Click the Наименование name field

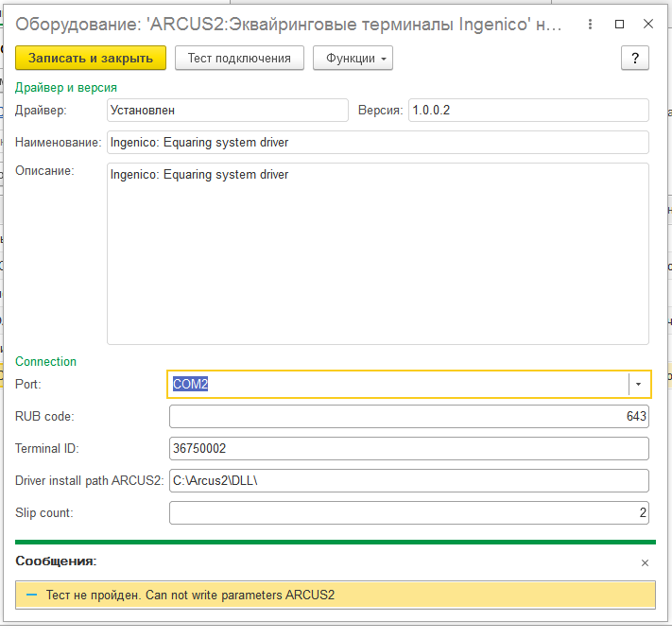(377, 143)
